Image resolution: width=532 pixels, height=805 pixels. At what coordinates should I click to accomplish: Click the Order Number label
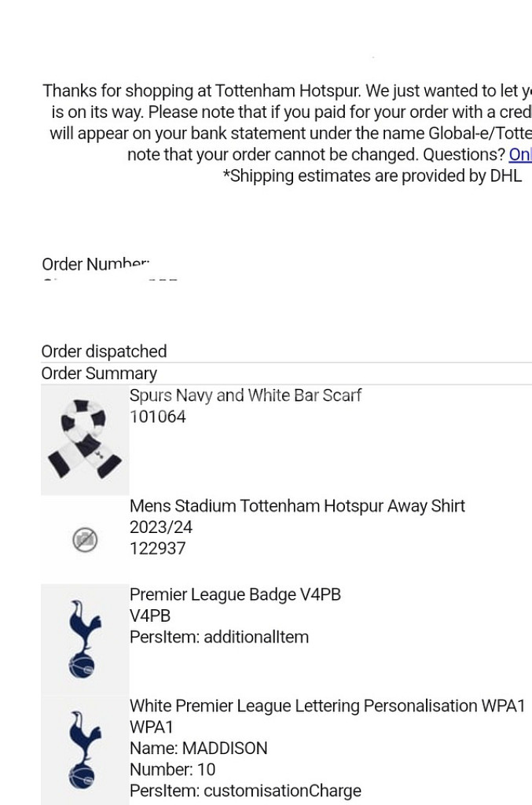click(95, 265)
